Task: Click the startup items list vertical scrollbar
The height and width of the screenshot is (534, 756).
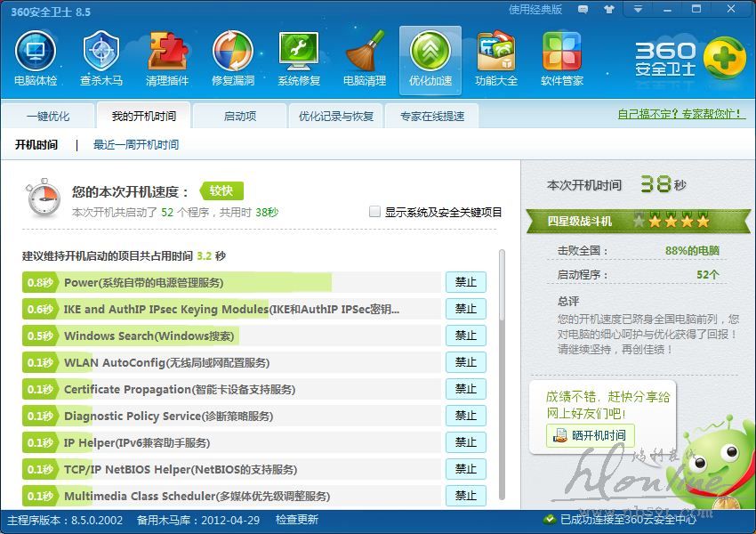Action: pyautogui.click(x=502, y=374)
